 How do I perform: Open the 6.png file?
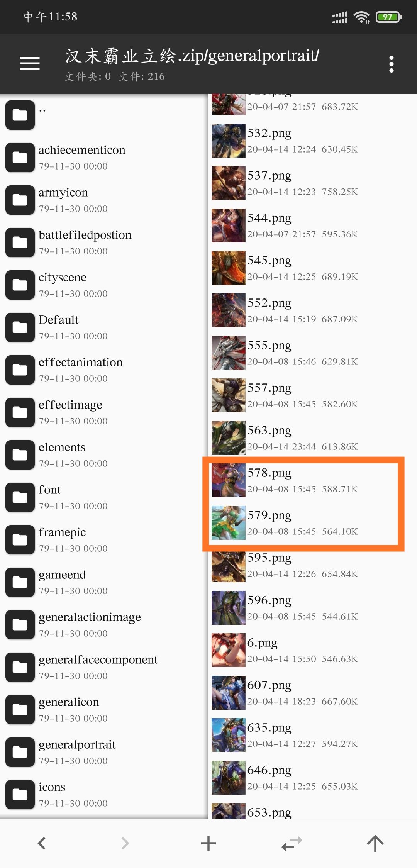pos(313,650)
